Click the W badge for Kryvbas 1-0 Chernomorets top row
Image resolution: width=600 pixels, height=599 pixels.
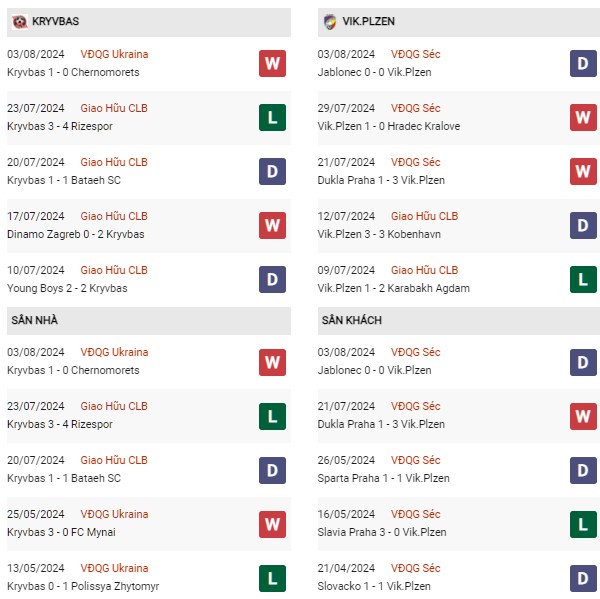tap(272, 63)
